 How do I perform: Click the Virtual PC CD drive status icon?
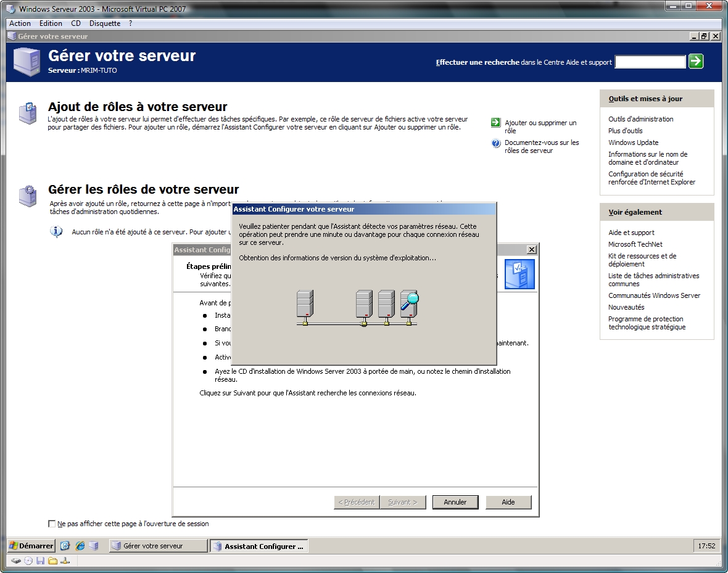coord(28,561)
